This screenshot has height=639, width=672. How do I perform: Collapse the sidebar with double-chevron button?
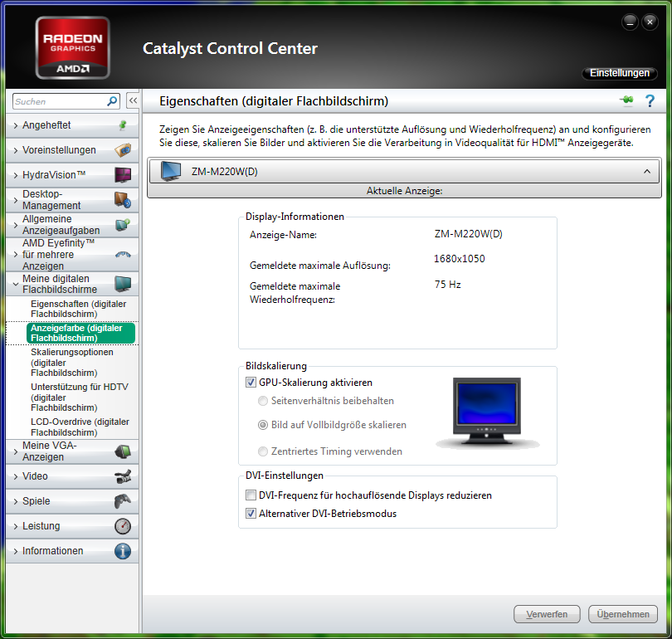coord(133,100)
